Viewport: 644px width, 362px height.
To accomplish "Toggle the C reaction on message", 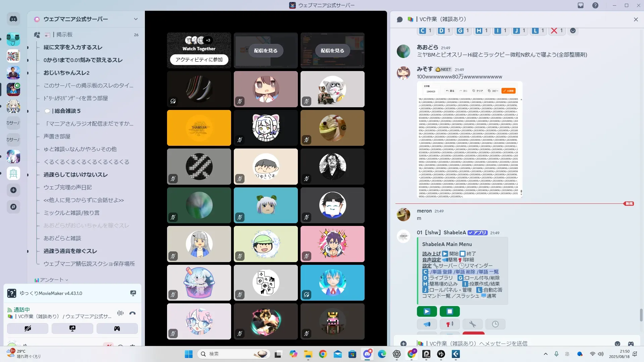I will point(425,31).
